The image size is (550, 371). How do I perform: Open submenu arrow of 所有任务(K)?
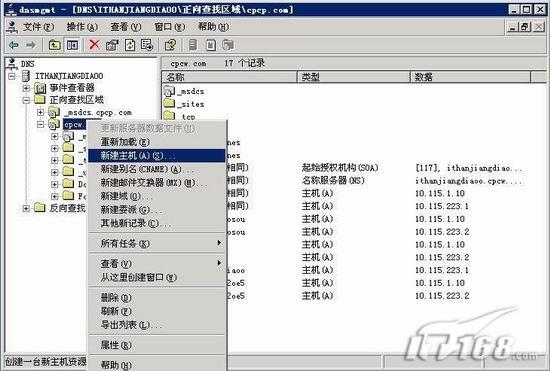point(219,243)
